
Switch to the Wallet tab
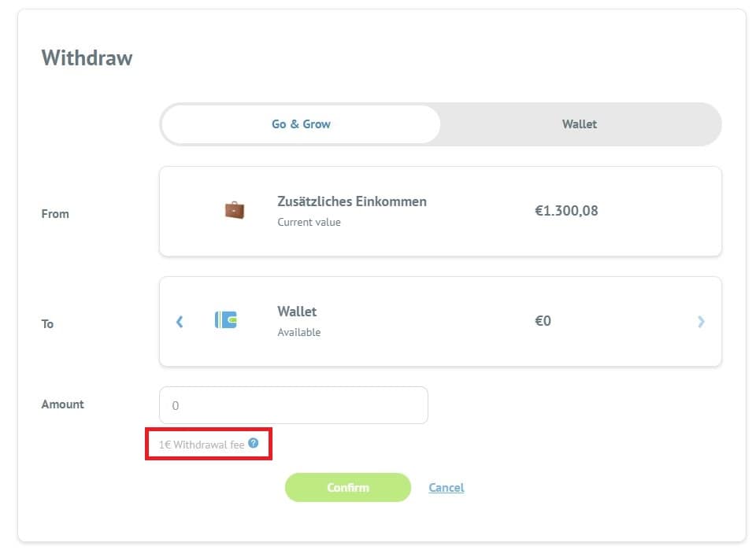(x=580, y=124)
